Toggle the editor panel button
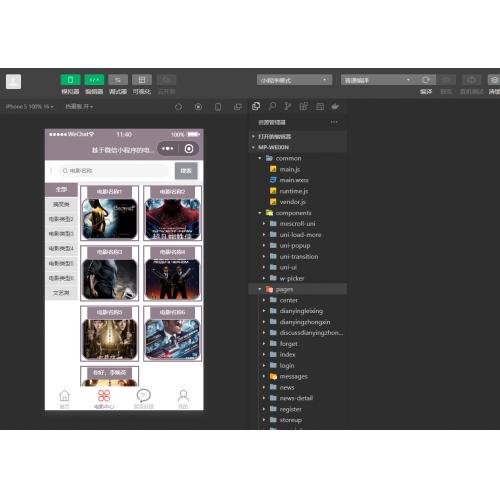This screenshot has width=500, height=500. [94, 80]
